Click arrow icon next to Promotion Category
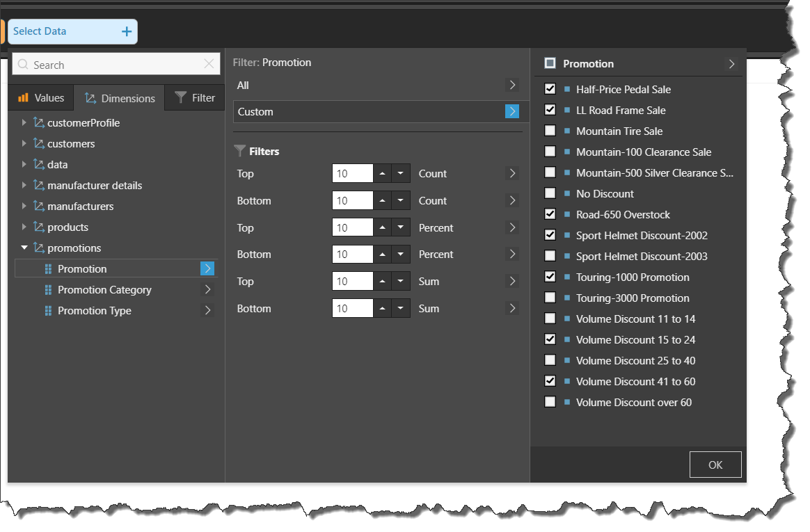810x532 pixels. pos(207,289)
